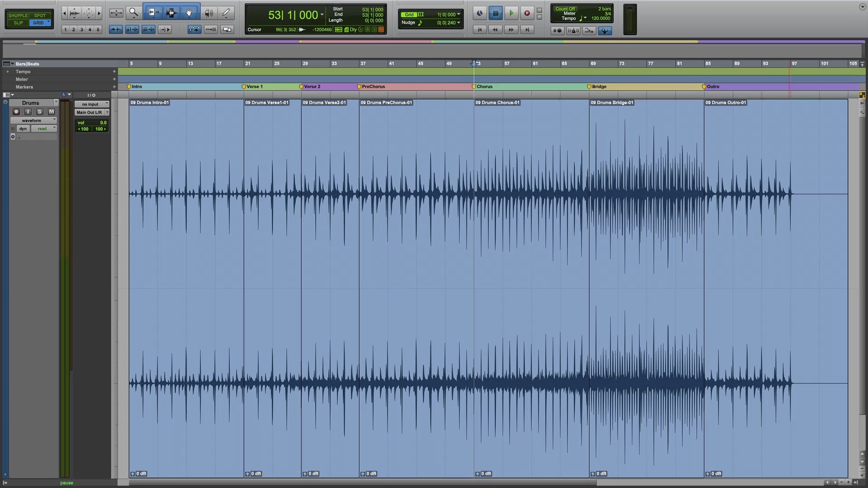Select the Zoomer magnifier tool
Screen dimensions: 868x488
tap(133, 13)
